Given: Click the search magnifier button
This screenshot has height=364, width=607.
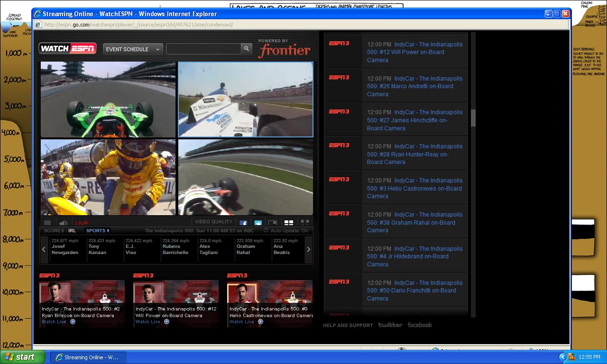Looking at the screenshot, I should (x=246, y=48).
